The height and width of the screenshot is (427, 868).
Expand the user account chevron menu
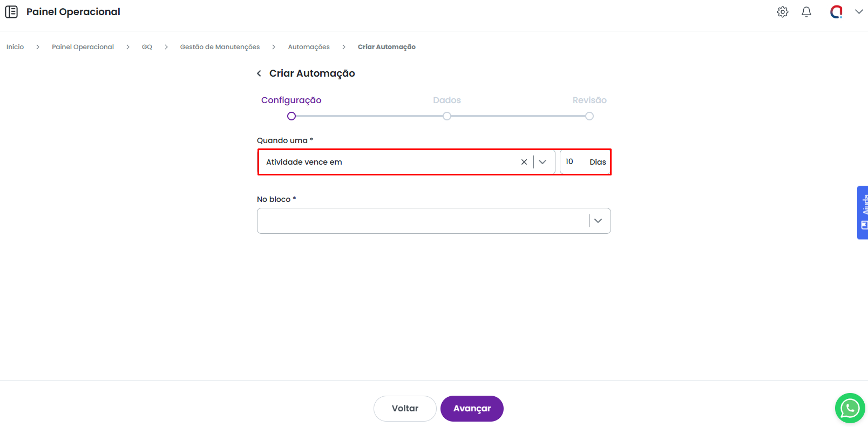coord(859,12)
